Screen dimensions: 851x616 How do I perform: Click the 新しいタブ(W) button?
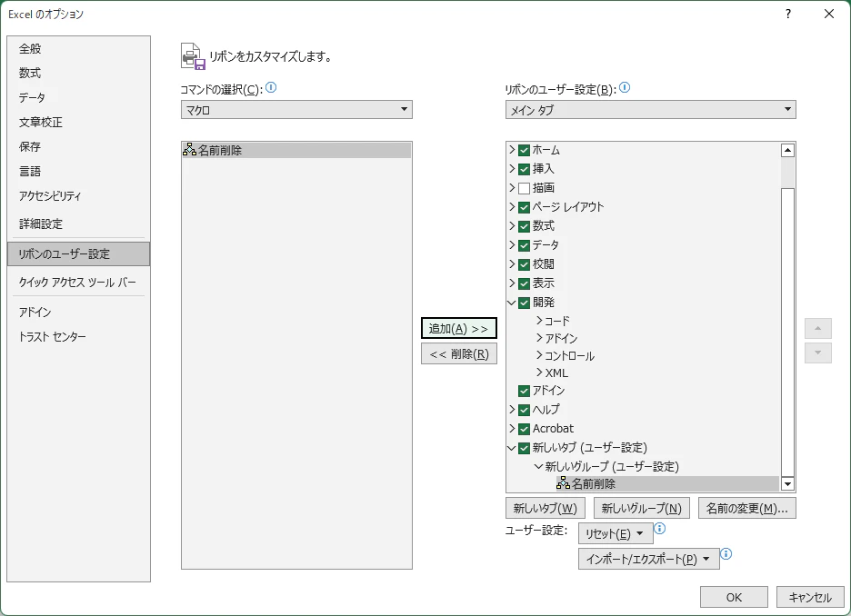click(x=546, y=508)
